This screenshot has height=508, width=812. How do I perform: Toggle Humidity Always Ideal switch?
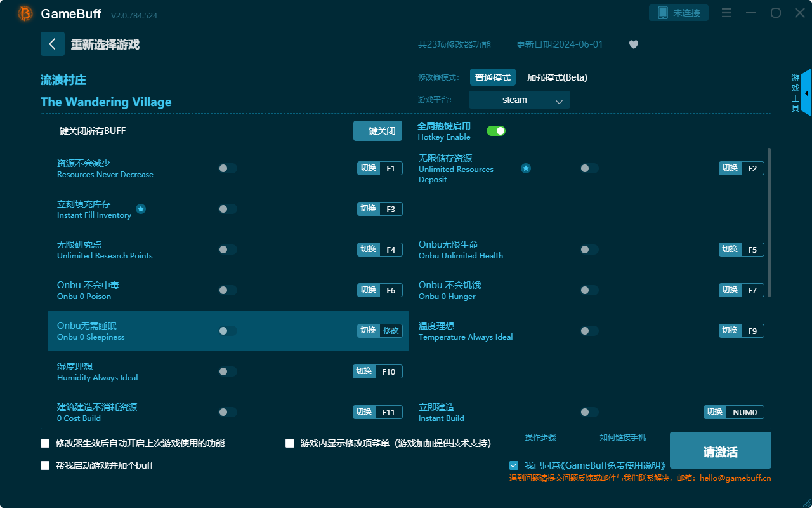tap(228, 371)
